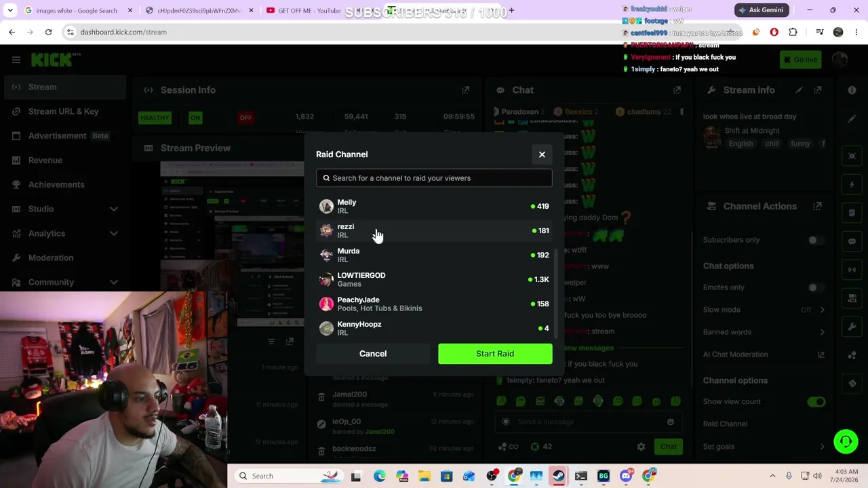Open File Explorer from the taskbar
Viewport: 868px width, 488px height.
click(x=425, y=476)
